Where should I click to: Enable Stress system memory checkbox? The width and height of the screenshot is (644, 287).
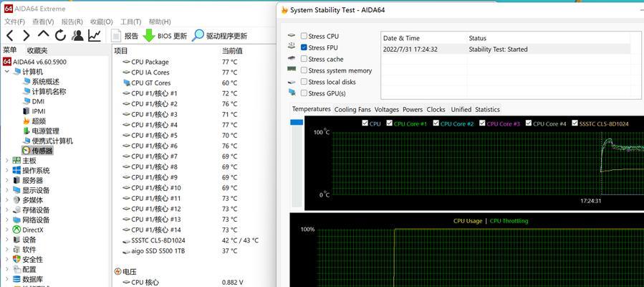(x=304, y=70)
